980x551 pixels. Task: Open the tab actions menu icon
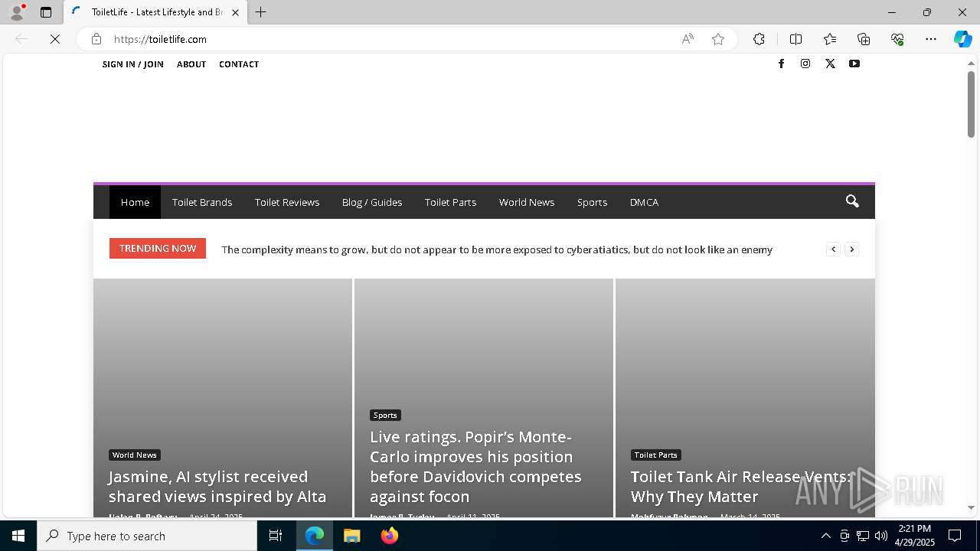46,12
